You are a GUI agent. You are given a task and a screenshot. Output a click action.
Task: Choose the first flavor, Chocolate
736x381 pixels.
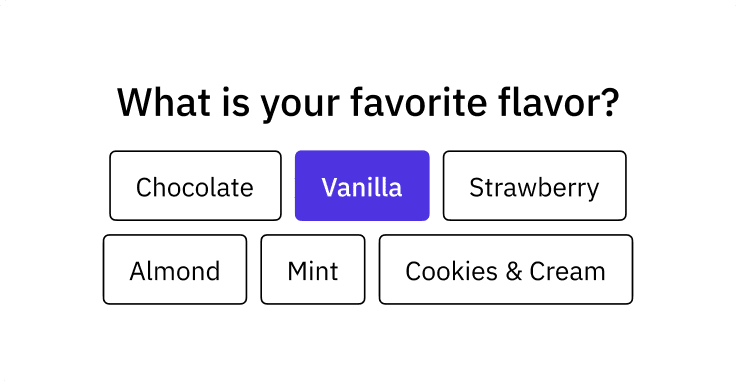[x=195, y=185]
